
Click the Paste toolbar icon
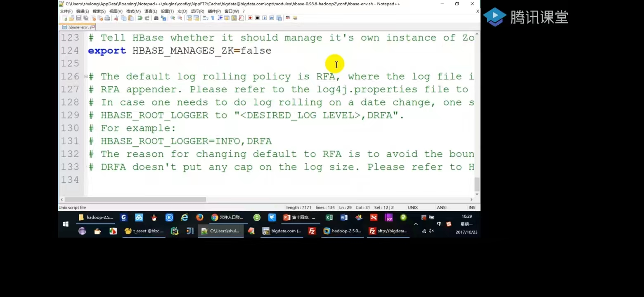pyautogui.click(x=131, y=18)
